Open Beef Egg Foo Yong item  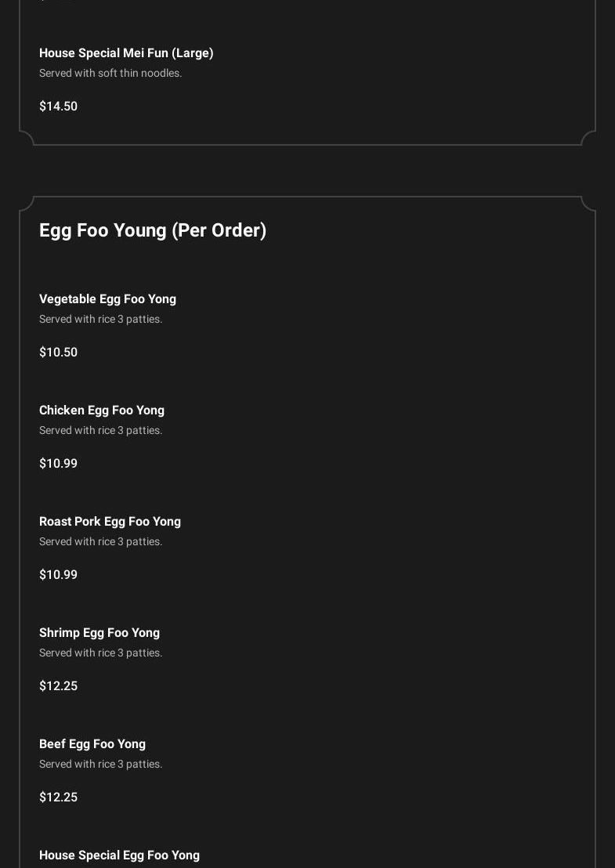[x=92, y=744]
